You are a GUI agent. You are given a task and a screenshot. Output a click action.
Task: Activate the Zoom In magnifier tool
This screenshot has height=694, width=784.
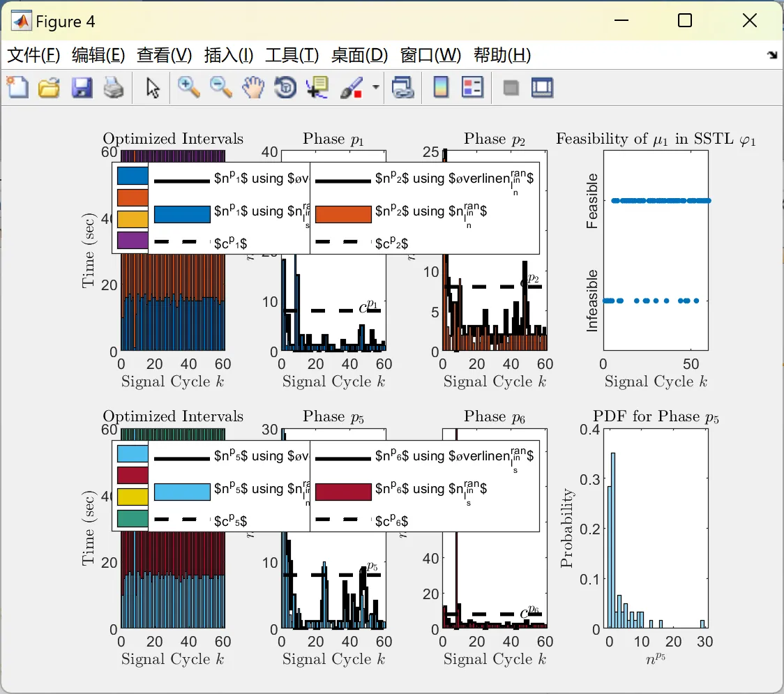pos(188,87)
